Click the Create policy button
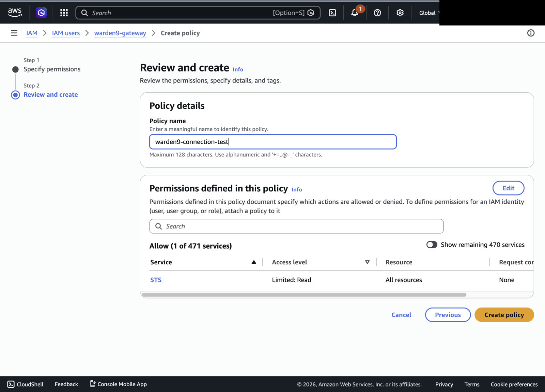Image resolution: width=545 pixels, height=392 pixels. click(x=504, y=315)
